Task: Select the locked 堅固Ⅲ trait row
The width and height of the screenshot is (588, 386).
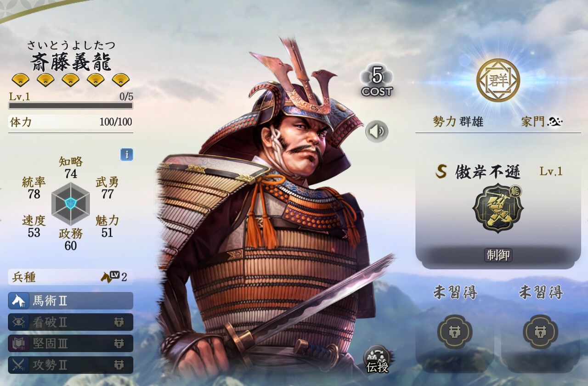Action: pyautogui.click(x=71, y=343)
